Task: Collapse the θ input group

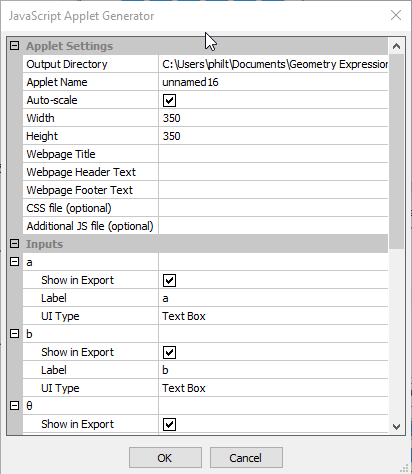Action: click(x=14, y=406)
